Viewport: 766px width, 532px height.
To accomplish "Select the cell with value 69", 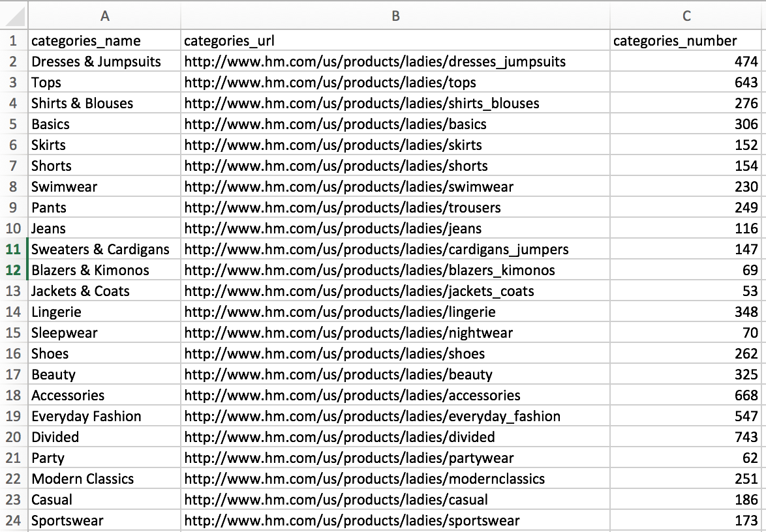I will [686, 270].
